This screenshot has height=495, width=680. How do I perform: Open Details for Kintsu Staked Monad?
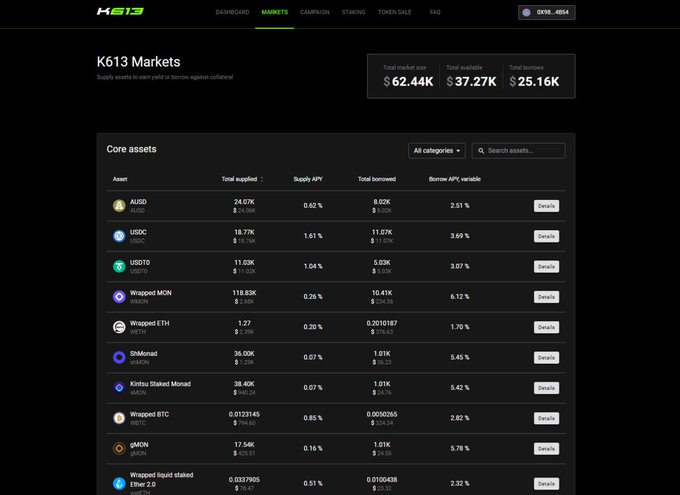pyautogui.click(x=546, y=388)
